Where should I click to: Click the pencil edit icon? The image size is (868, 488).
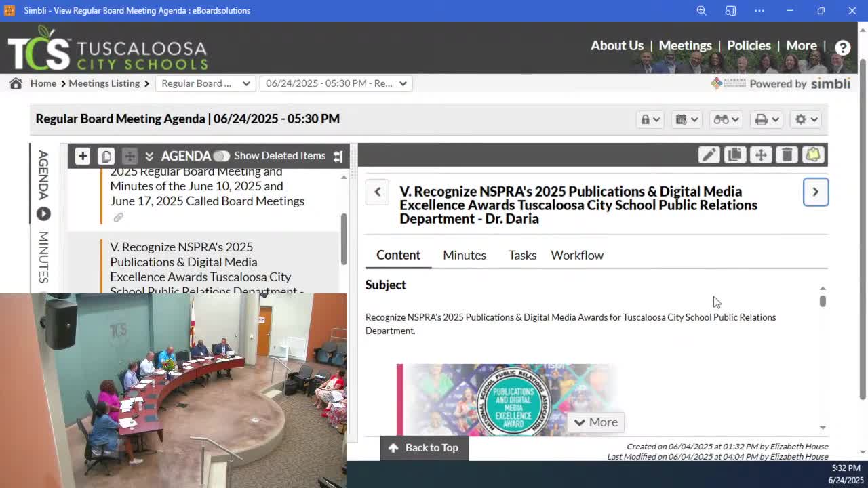(709, 155)
